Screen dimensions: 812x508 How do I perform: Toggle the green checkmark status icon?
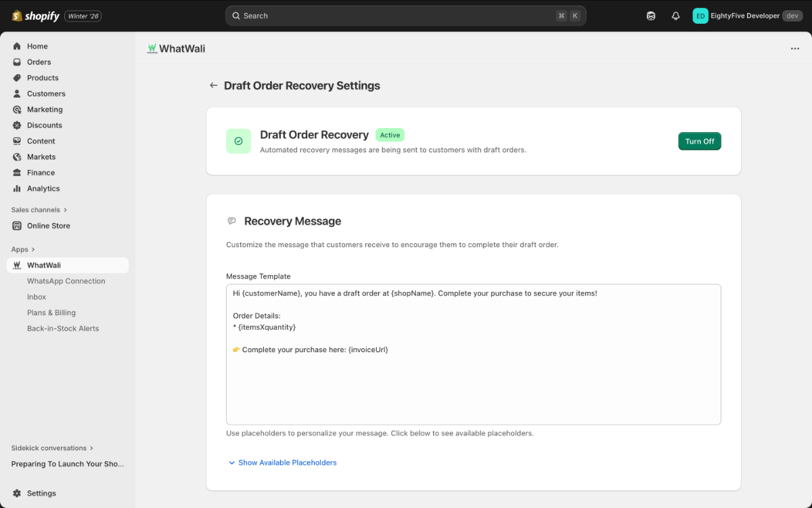click(238, 141)
